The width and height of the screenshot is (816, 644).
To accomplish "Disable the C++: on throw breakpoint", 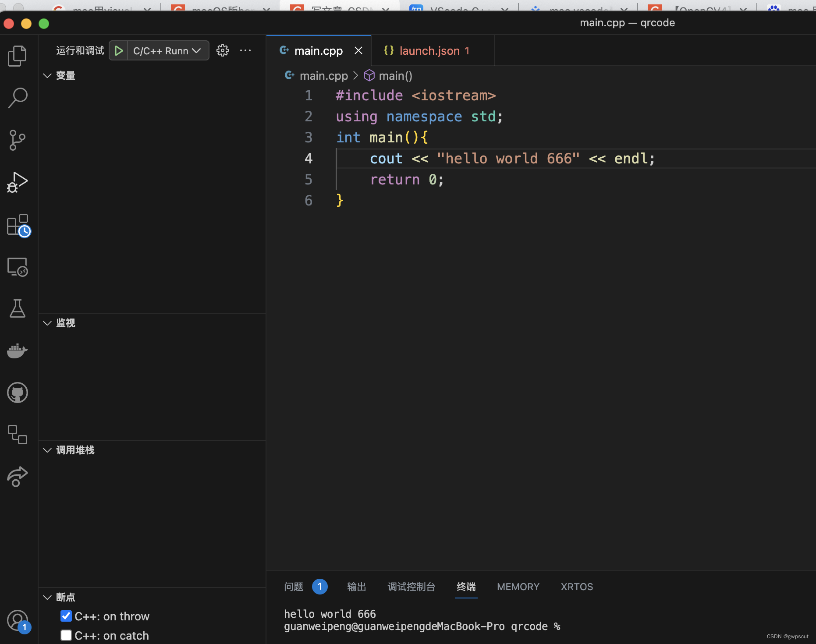I will 66,616.
